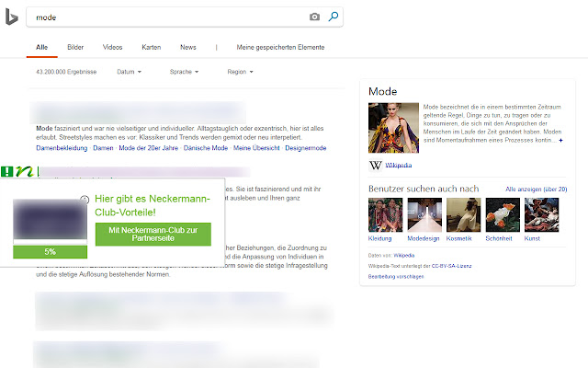Viewport: 588px width, 368px height.
Task: Click Bearbeitung vorschlagen link
Action: click(x=396, y=276)
